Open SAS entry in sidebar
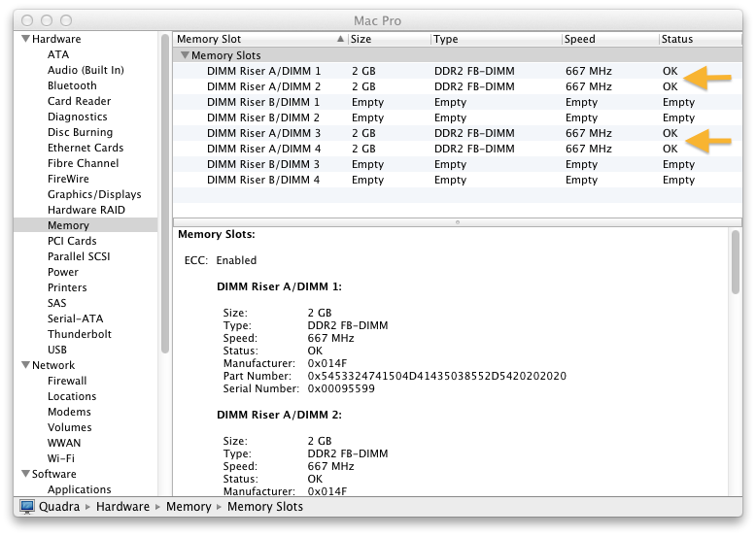 point(57,303)
